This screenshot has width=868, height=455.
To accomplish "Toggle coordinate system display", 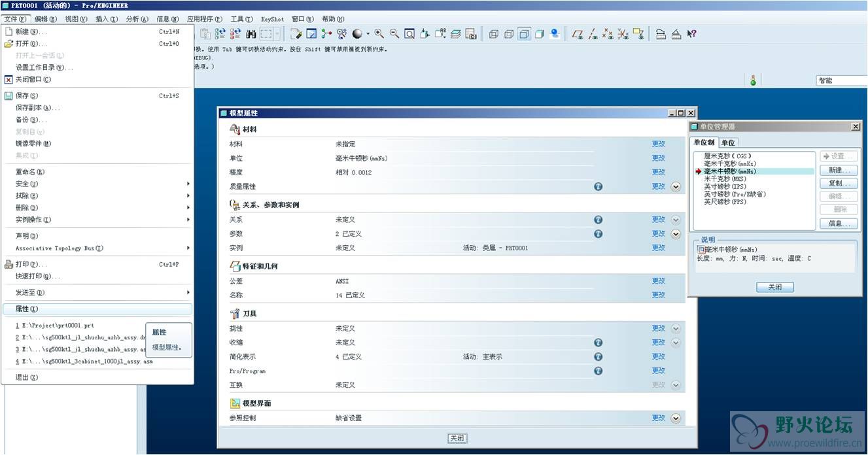I will pyautogui.click(x=622, y=33).
